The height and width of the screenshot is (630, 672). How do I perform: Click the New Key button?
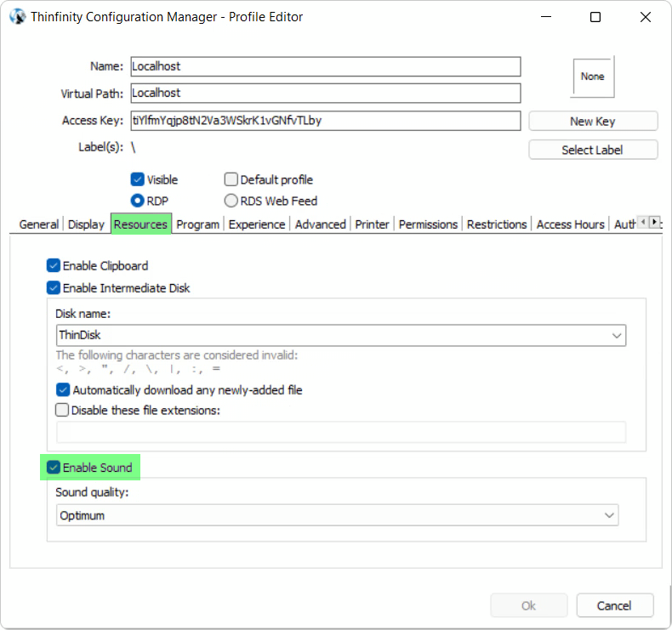tap(593, 122)
